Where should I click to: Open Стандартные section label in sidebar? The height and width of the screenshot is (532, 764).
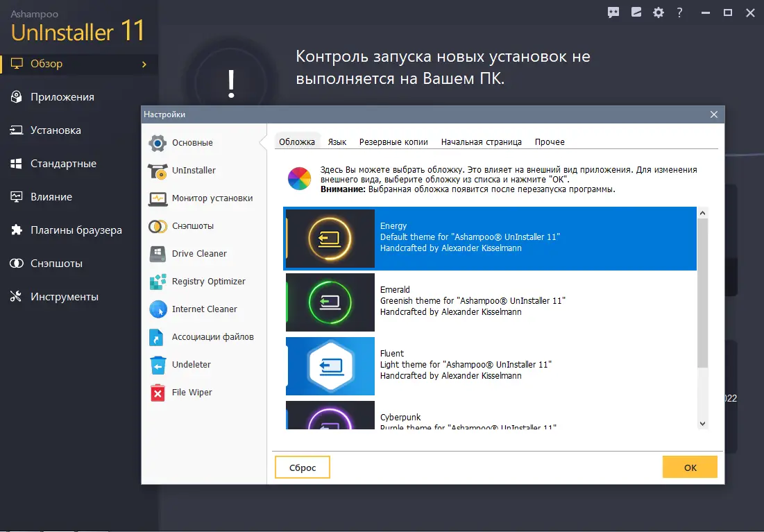[x=63, y=164]
